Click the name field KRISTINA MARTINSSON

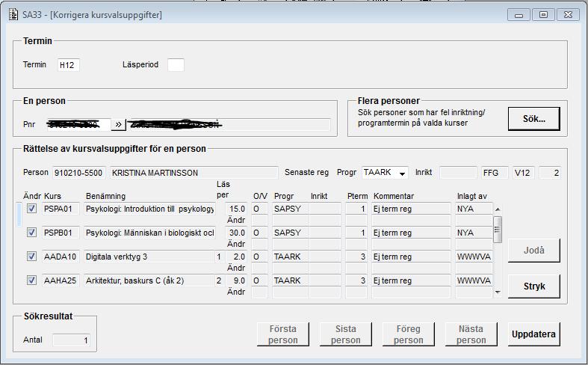pos(194,173)
